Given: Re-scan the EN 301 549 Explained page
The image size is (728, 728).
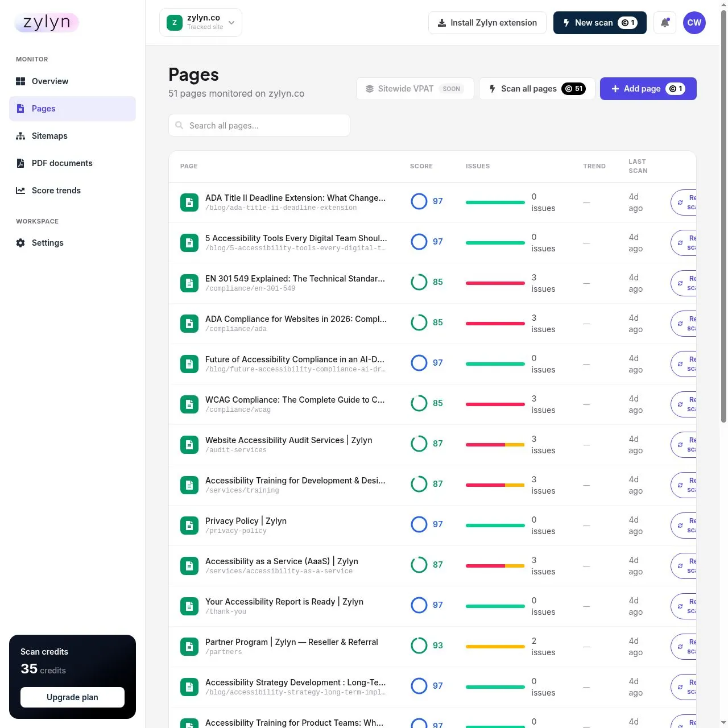Looking at the screenshot, I should (x=684, y=283).
